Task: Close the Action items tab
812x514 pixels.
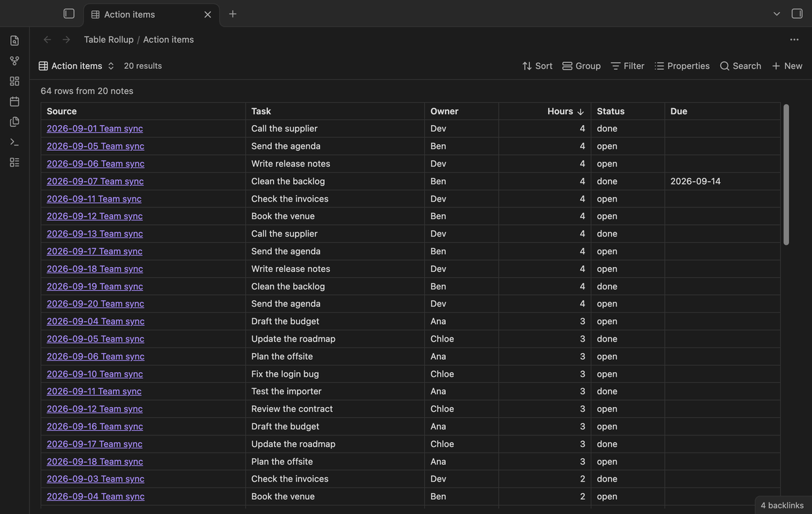Action: pyautogui.click(x=208, y=14)
